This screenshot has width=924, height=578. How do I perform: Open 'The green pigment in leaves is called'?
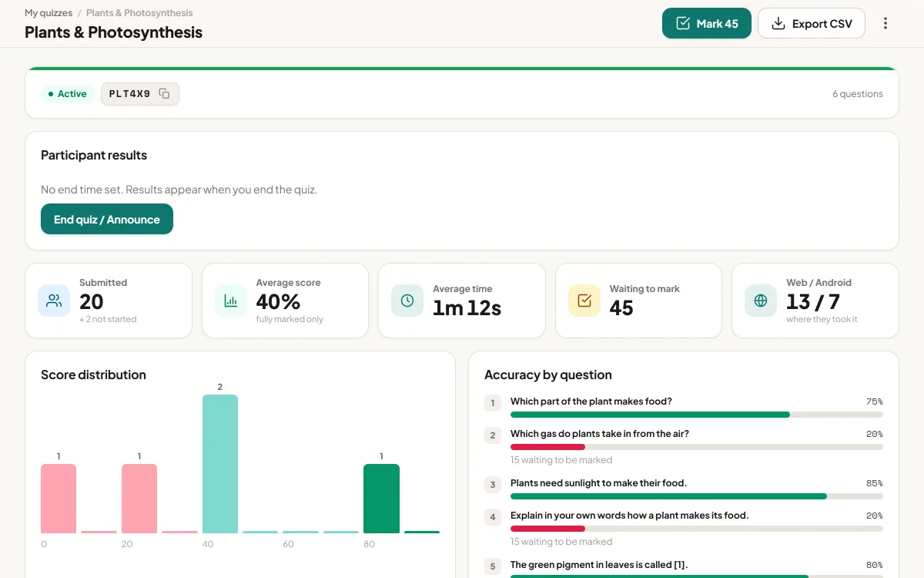pos(599,565)
